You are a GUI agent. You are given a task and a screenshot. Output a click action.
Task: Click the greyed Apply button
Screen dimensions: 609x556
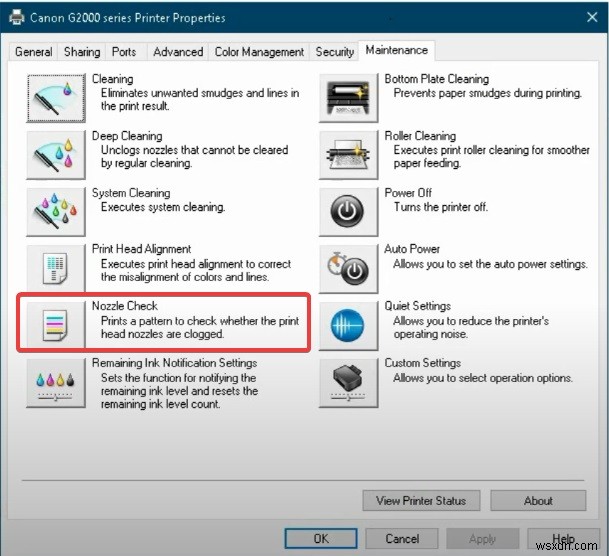(482, 539)
